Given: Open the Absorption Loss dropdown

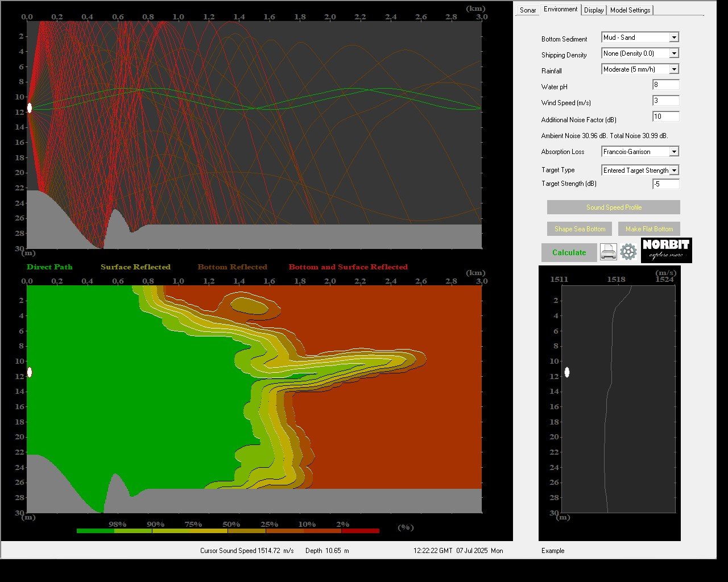Looking at the screenshot, I should tap(640, 152).
